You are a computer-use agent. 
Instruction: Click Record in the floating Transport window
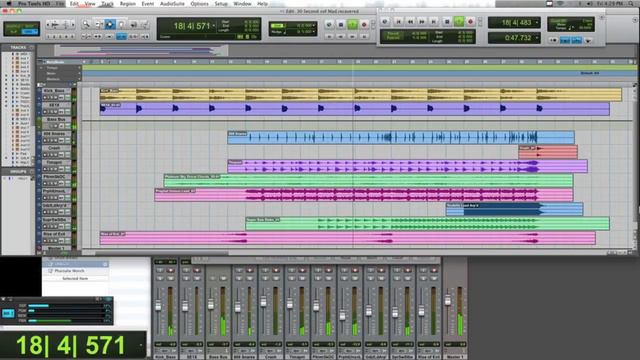point(470,21)
